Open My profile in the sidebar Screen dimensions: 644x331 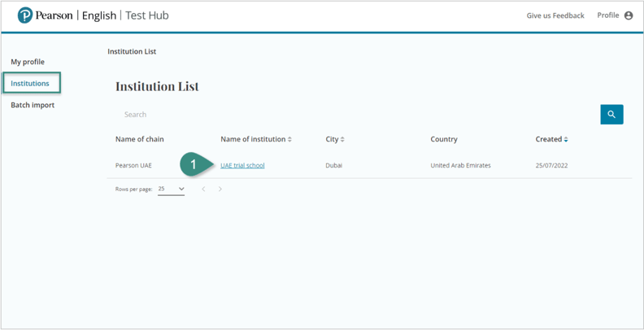point(28,62)
